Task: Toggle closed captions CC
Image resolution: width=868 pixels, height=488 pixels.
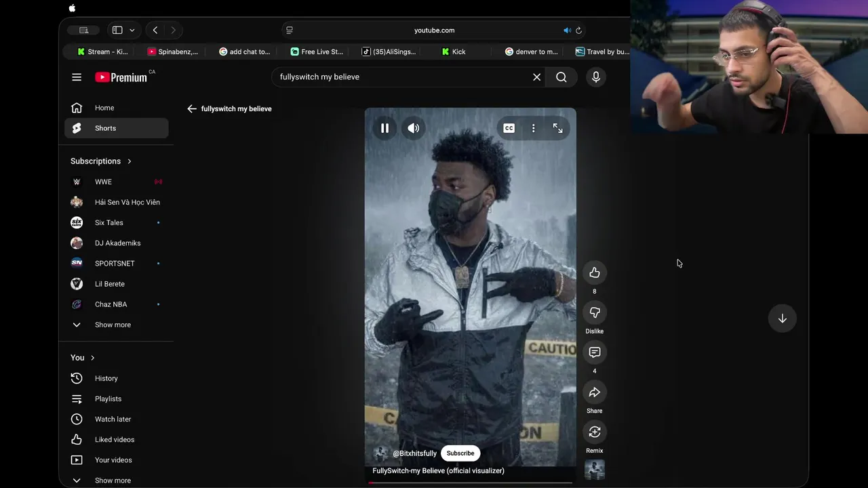Action: coord(509,128)
